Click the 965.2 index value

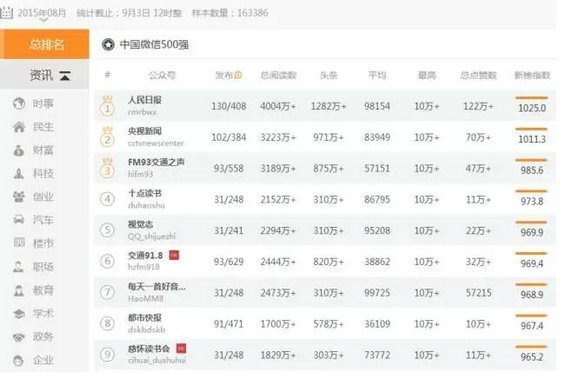coord(532,357)
